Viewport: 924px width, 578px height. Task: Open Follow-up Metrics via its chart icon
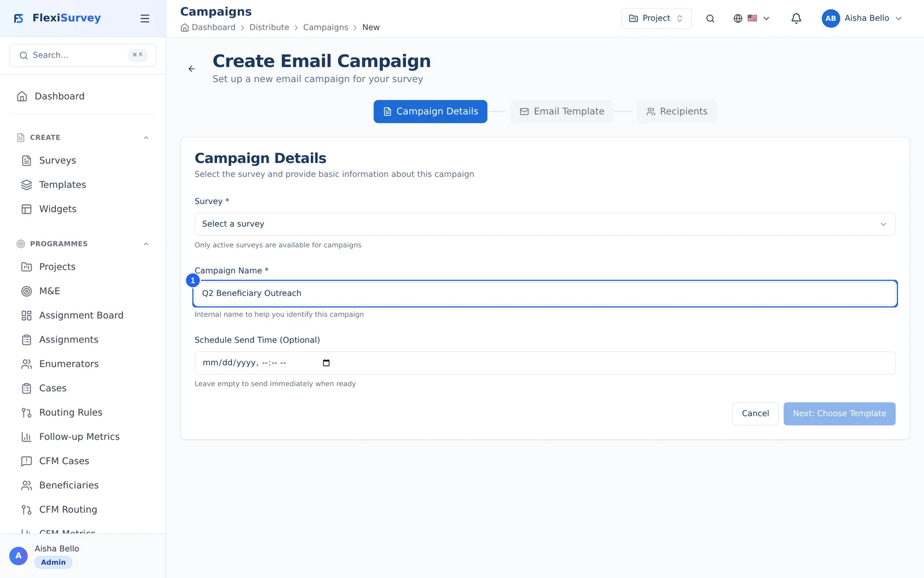pyautogui.click(x=27, y=437)
